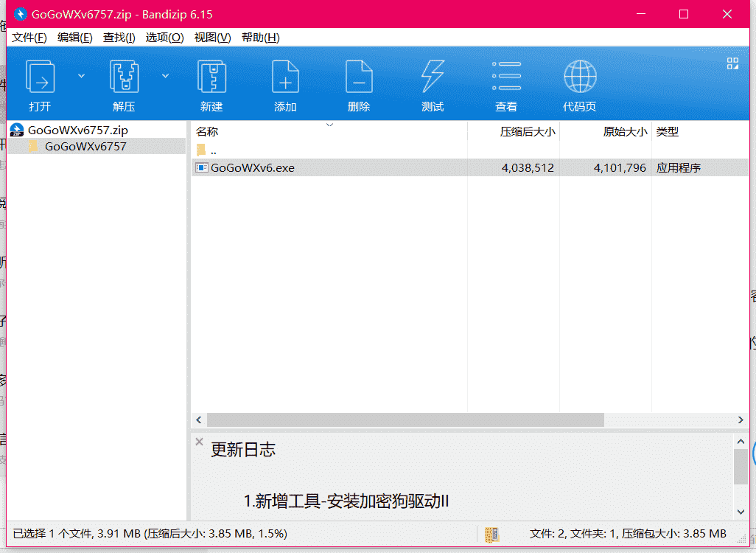This screenshot has width=756, height=553.
Task: Click the text 1.新增工具-安装加密狗驱动II
Action: click(346, 501)
